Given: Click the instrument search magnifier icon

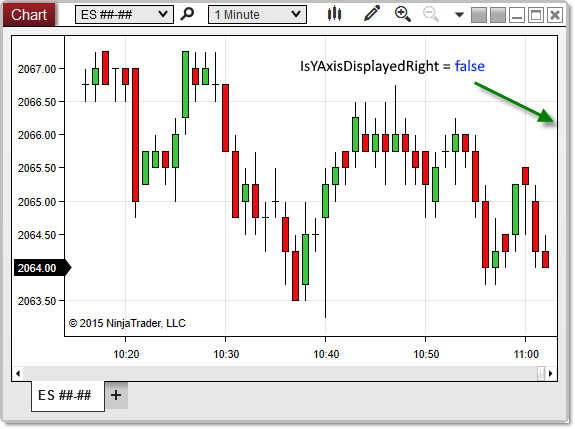Looking at the screenshot, I should point(187,14).
